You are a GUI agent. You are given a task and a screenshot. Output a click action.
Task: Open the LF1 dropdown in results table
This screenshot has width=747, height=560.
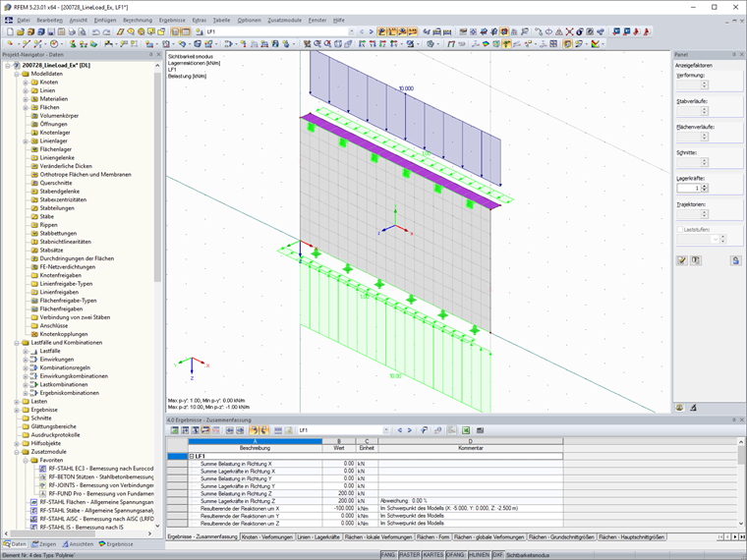pos(386,430)
